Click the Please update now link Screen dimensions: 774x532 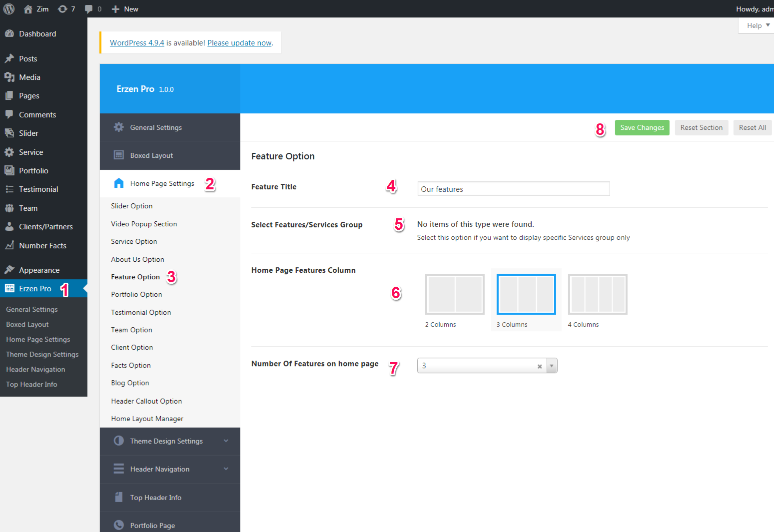239,43
